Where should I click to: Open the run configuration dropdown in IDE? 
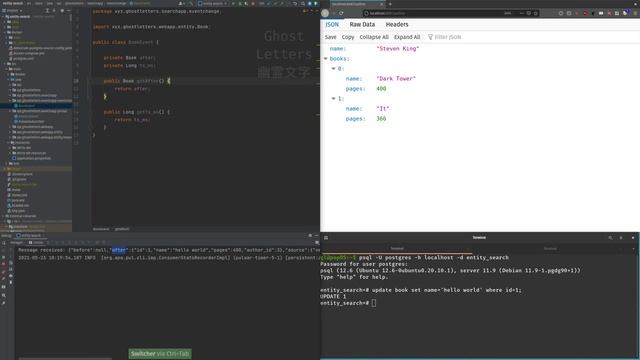(x=213, y=3)
